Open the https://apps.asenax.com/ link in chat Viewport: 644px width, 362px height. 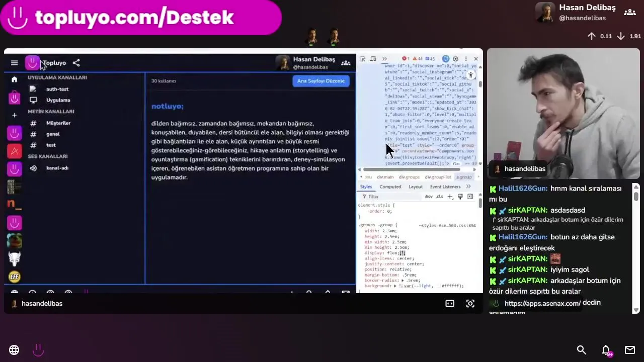pos(542,303)
